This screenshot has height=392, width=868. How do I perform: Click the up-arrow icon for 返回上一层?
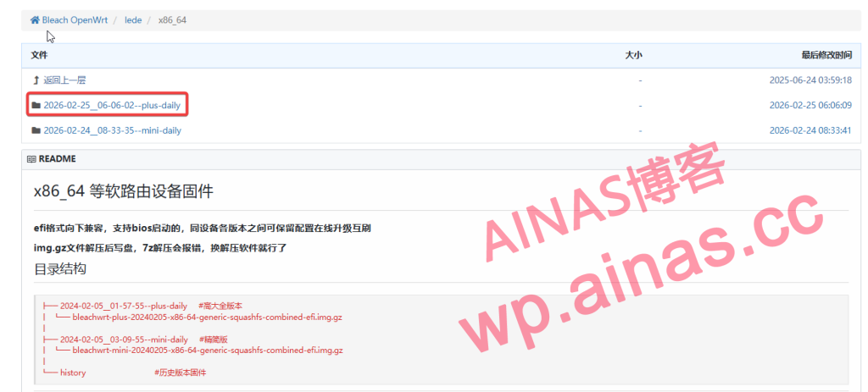tap(36, 80)
